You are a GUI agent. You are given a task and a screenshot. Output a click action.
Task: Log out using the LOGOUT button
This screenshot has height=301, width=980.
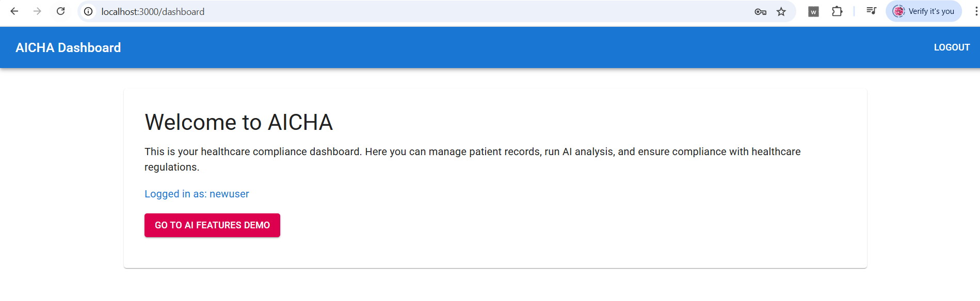(x=952, y=47)
